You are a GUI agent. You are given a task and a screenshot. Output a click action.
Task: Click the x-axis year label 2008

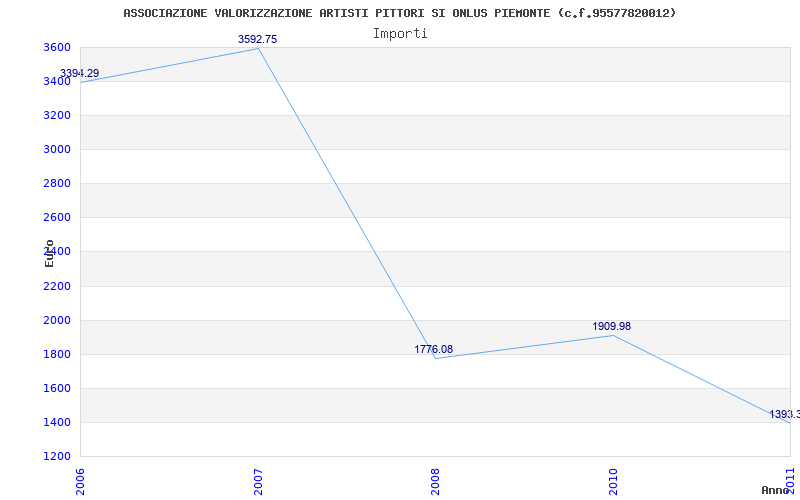pos(435,482)
